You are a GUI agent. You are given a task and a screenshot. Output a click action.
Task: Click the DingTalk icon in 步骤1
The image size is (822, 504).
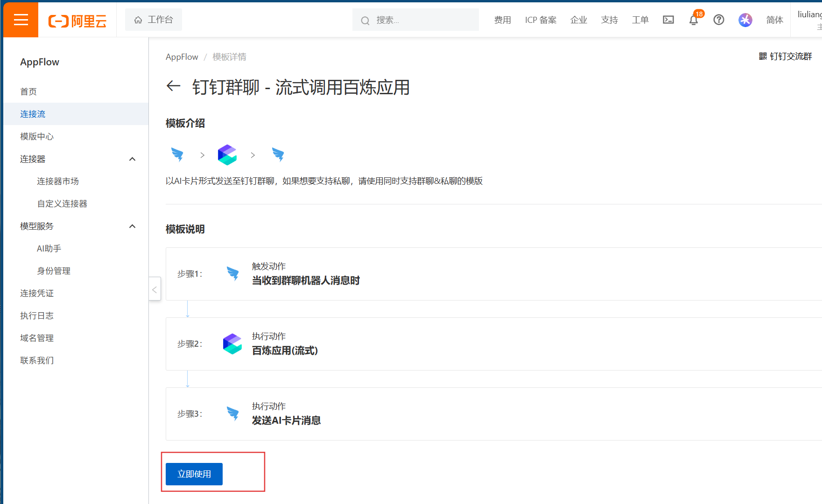232,273
